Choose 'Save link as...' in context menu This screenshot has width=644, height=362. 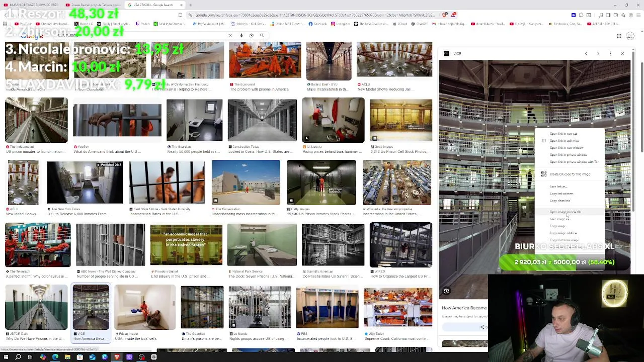tap(569, 187)
